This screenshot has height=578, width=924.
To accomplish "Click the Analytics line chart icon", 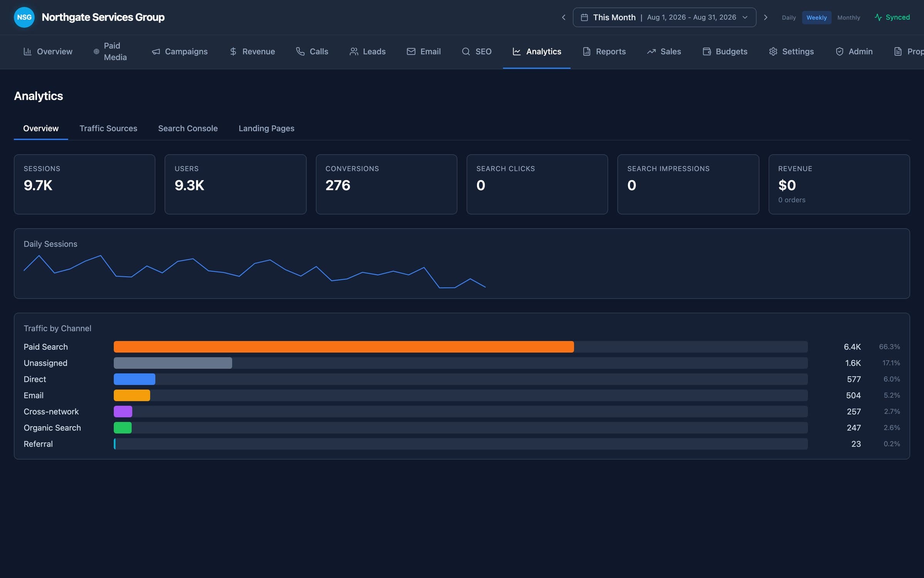I will click(x=517, y=51).
